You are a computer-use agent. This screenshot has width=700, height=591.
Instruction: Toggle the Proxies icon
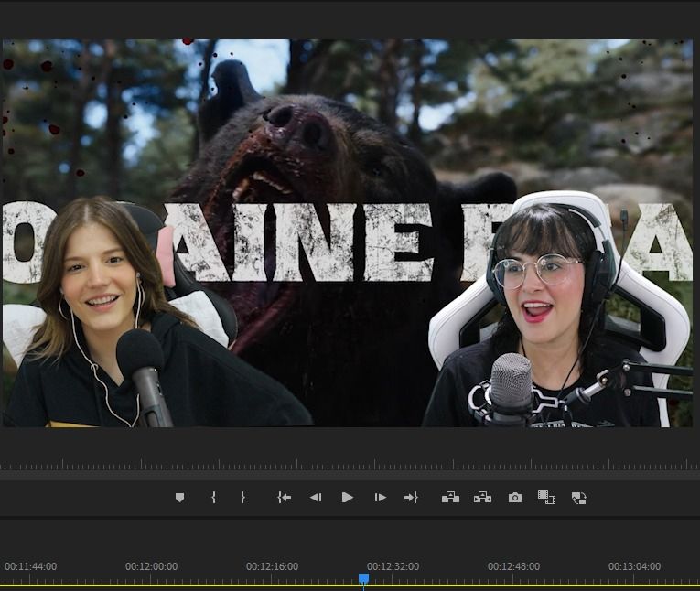tap(579, 498)
